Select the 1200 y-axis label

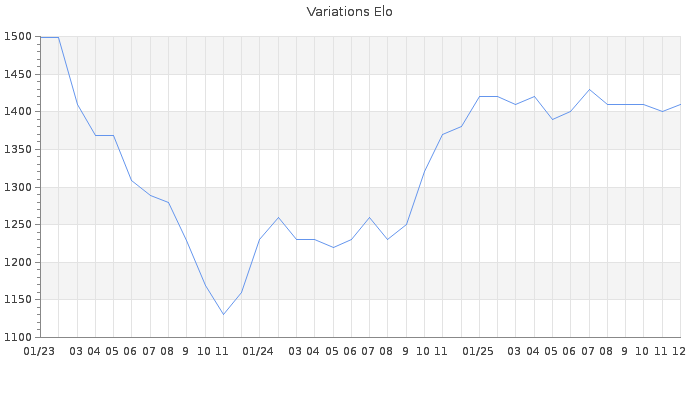coord(18,262)
